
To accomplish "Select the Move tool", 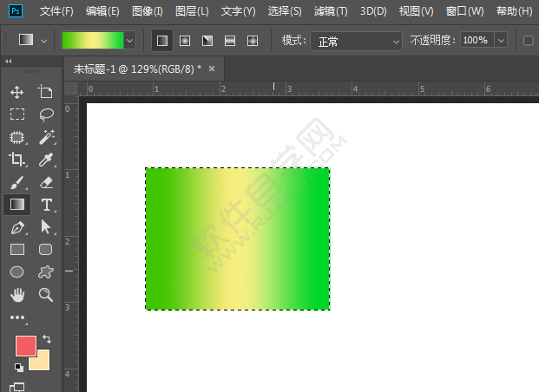I will pyautogui.click(x=16, y=92).
